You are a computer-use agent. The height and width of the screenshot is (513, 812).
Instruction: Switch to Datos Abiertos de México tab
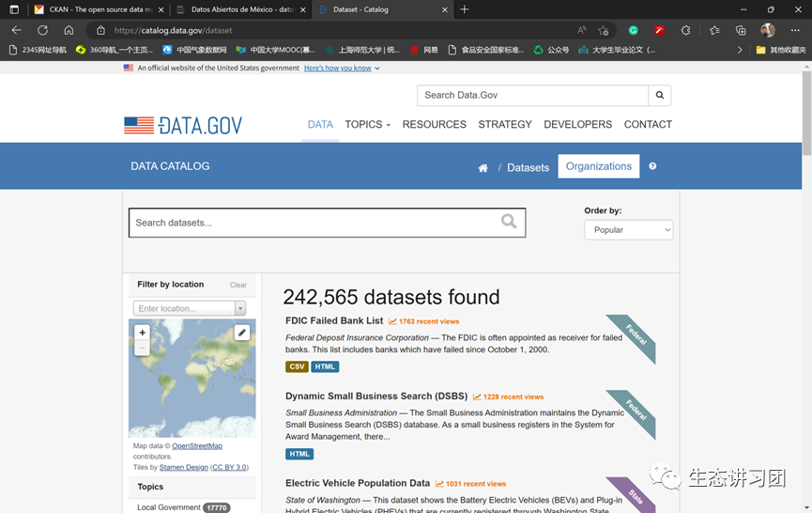click(241, 9)
